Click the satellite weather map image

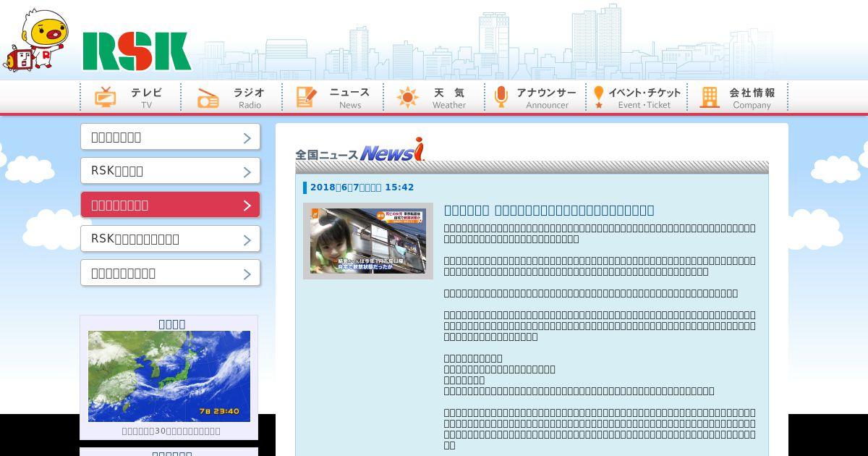tap(169, 376)
